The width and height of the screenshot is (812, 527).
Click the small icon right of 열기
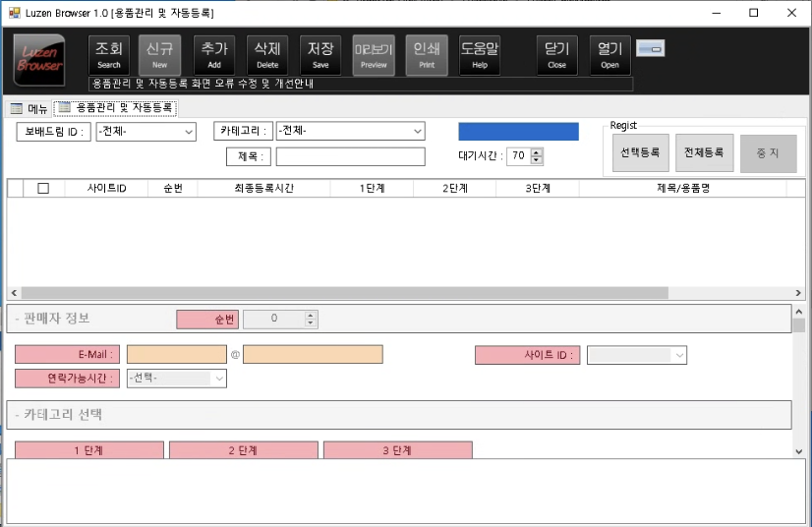pos(650,48)
